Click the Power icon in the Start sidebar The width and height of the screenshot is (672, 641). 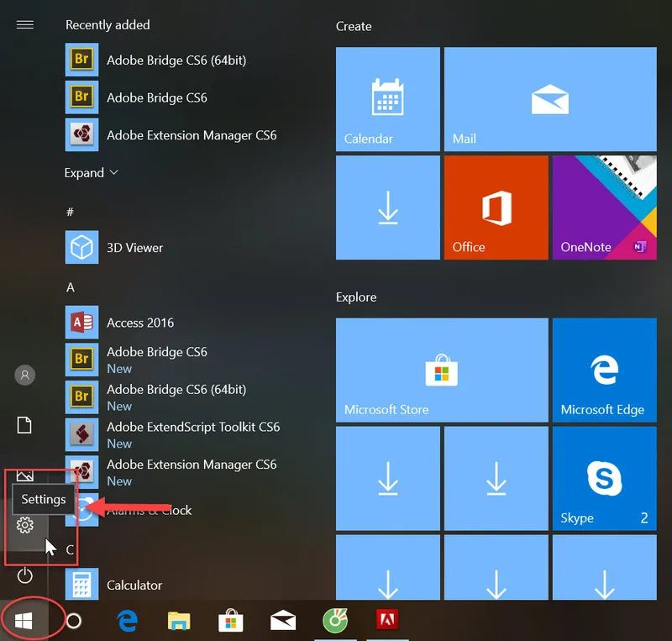[x=24, y=575]
